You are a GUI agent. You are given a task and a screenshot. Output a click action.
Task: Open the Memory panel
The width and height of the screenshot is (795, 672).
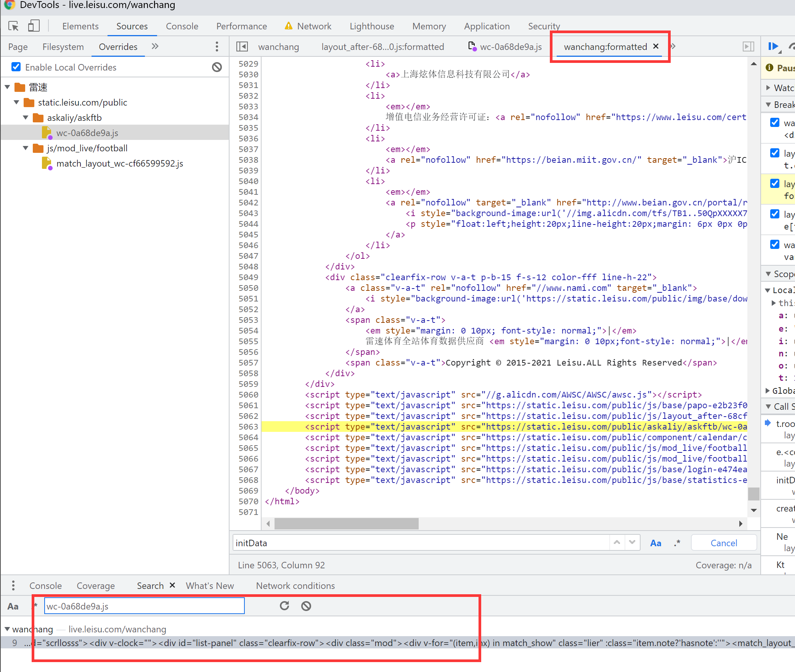click(x=429, y=26)
